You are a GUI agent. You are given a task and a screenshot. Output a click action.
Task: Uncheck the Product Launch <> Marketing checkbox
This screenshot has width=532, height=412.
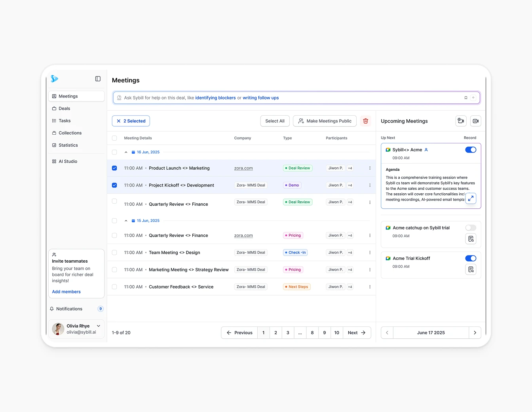click(x=114, y=168)
